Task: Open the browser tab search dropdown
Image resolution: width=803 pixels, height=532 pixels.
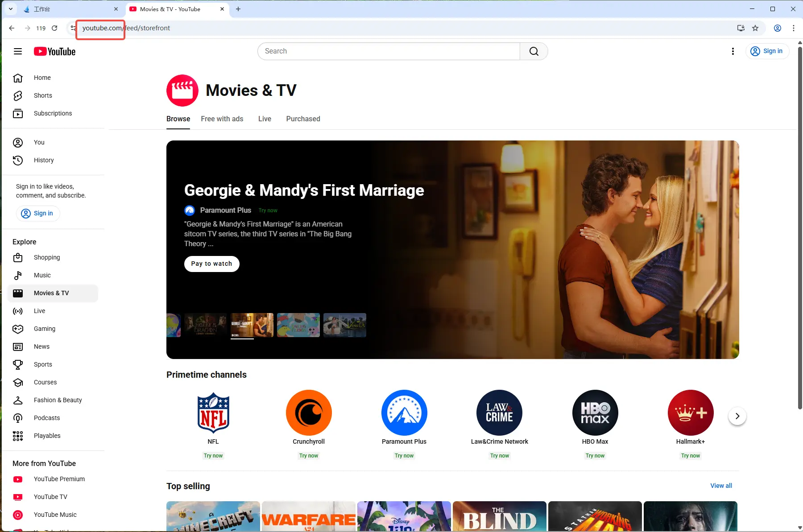Action: click(x=11, y=9)
